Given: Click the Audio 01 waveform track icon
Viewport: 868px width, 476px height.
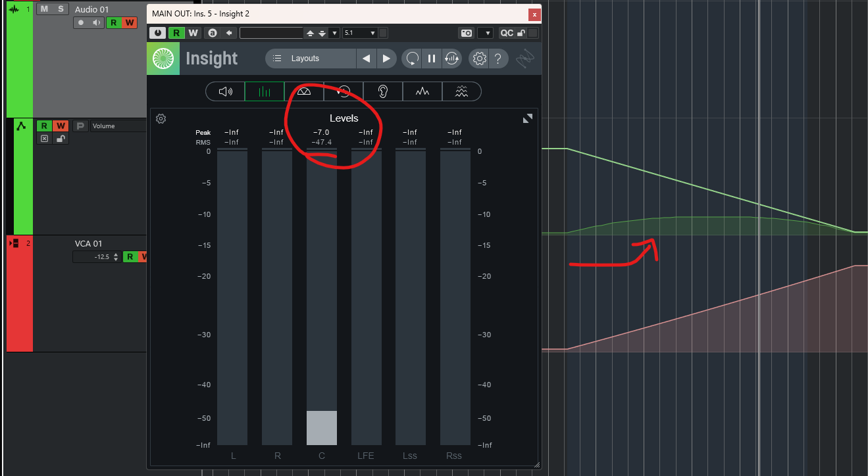Looking at the screenshot, I should 13,9.
